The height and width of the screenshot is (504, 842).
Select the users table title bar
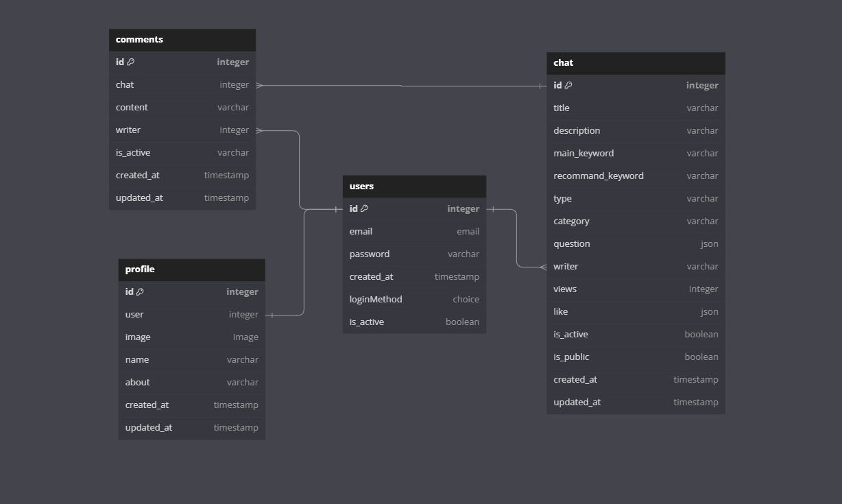coord(414,186)
